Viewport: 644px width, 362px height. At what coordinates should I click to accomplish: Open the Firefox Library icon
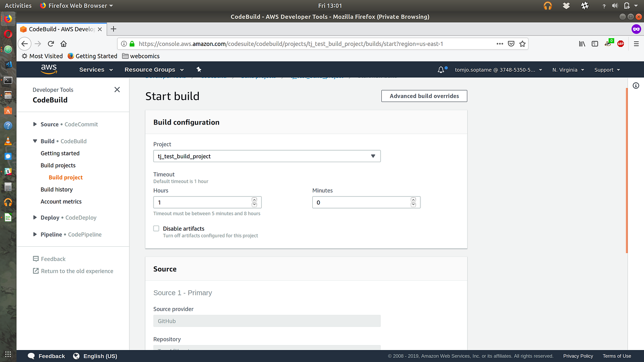coord(581,43)
